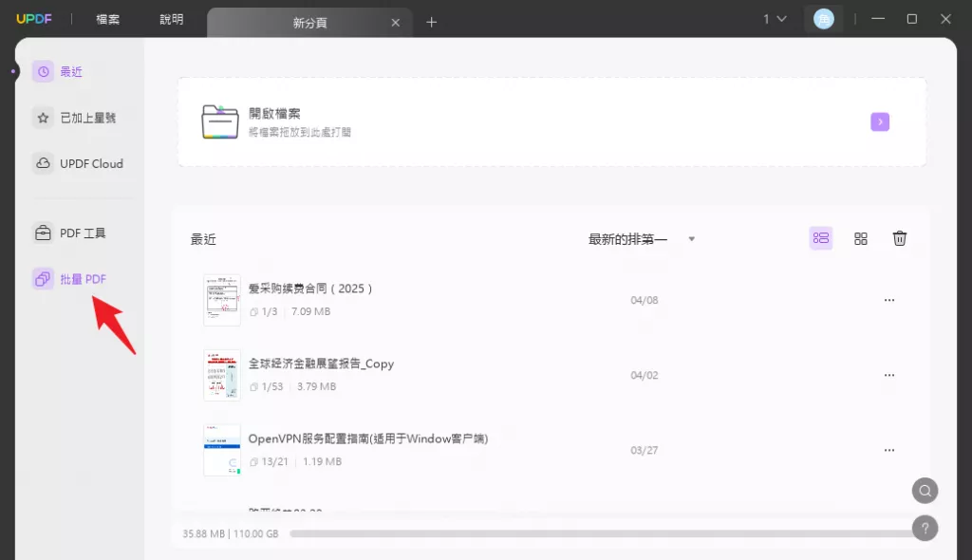Click the 04/02 date entry

coord(645,375)
